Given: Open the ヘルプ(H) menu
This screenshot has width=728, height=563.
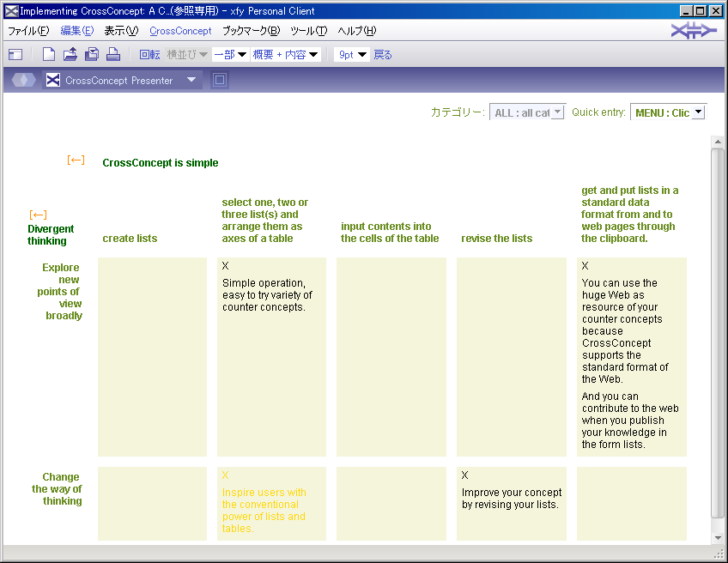Looking at the screenshot, I should click(357, 31).
